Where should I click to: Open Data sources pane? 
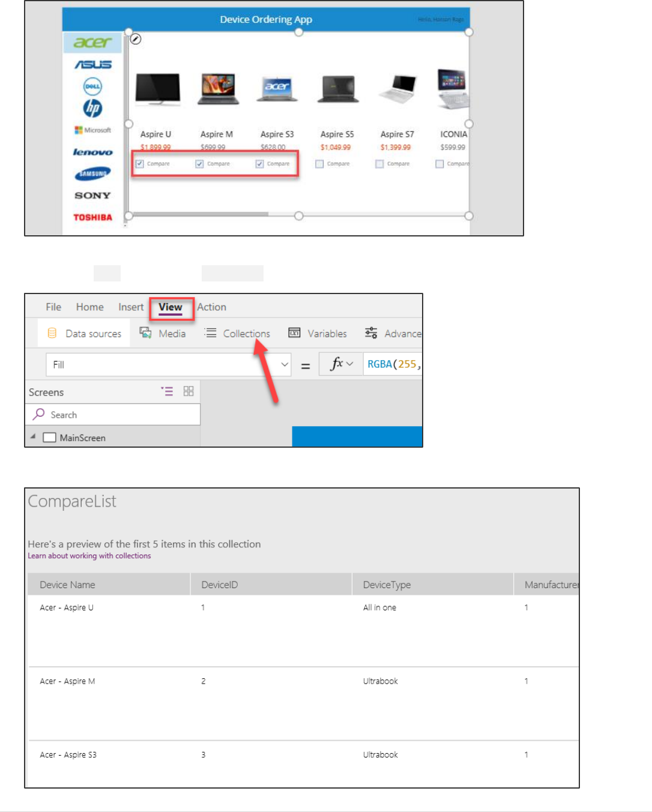pyautogui.click(x=85, y=333)
